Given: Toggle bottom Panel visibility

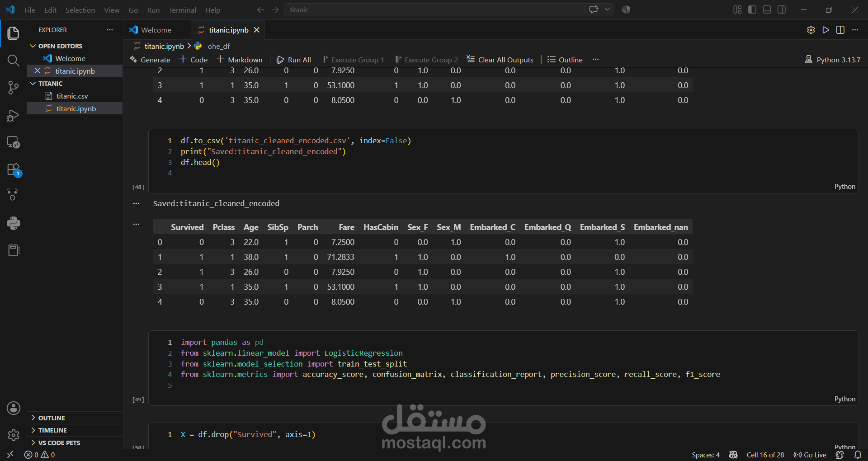Looking at the screenshot, I should 767,9.
